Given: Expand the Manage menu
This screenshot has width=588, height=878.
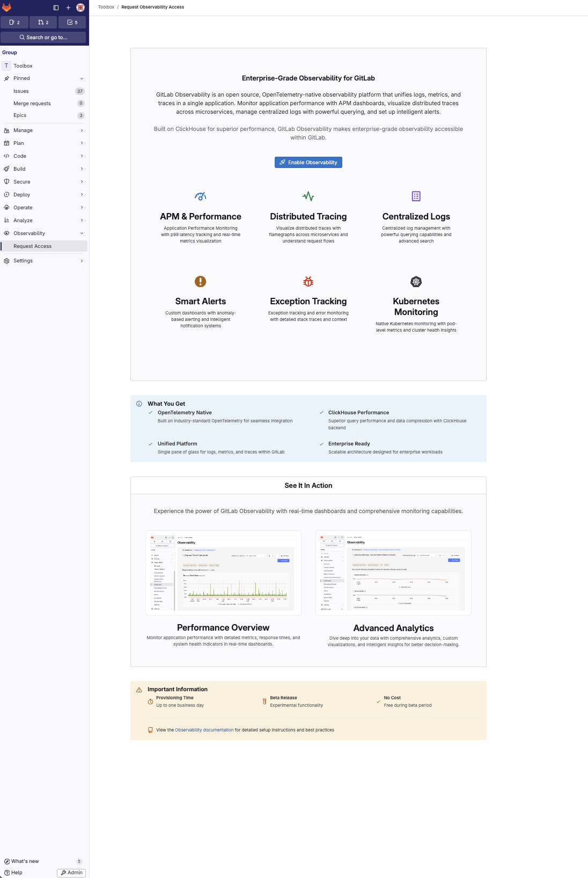Looking at the screenshot, I should (44, 130).
